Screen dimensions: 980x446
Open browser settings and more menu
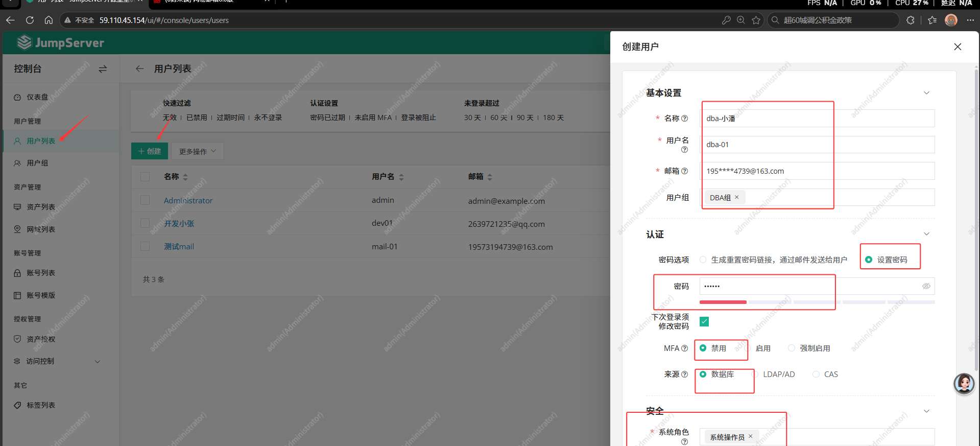[970, 20]
